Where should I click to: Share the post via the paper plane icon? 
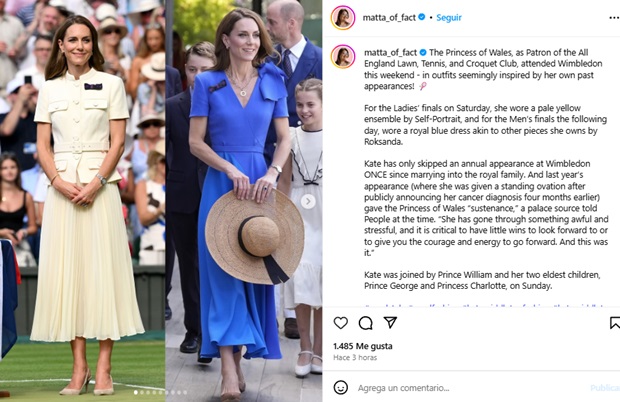pyautogui.click(x=390, y=323)
